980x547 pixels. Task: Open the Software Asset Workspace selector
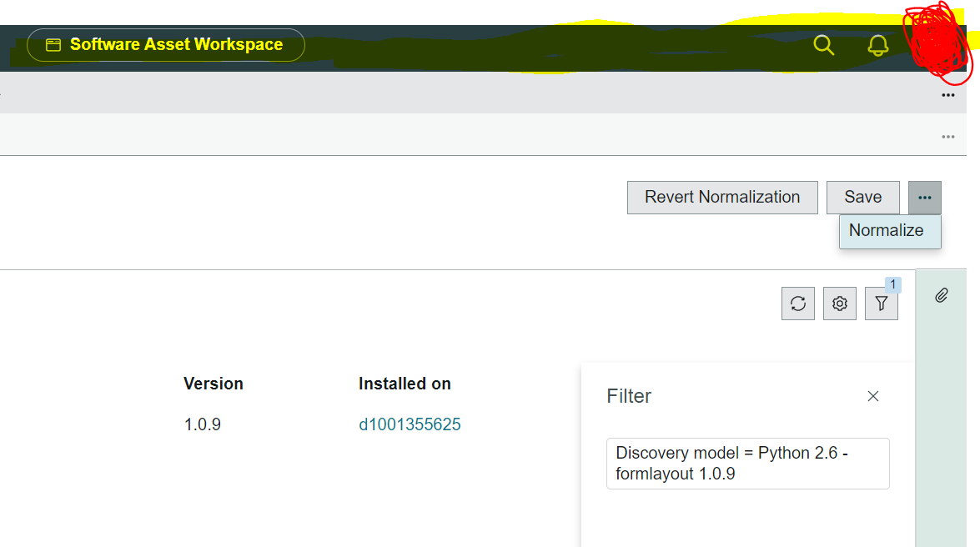pyautogui.click(x=166, y=45)
